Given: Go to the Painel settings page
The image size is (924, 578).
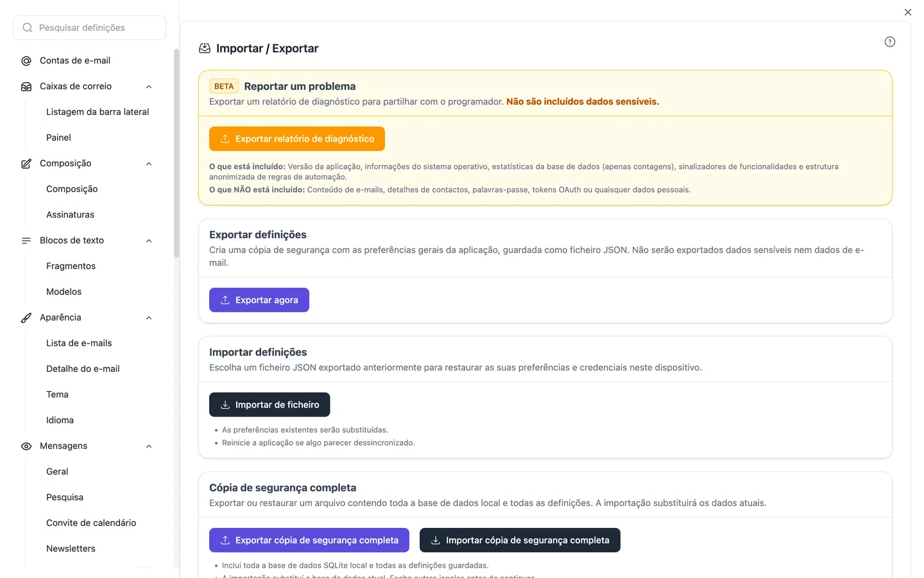Looking at the screenshot, I should click(x=58, y=137).
